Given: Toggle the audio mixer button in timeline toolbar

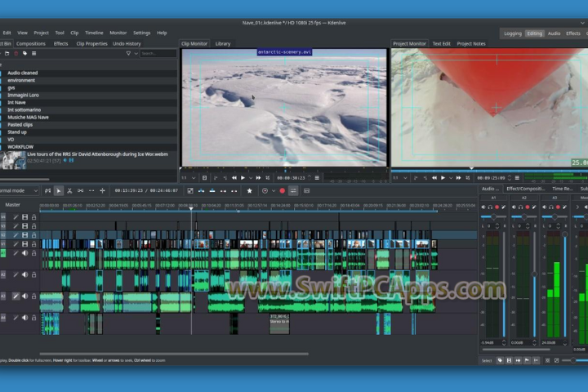Looking at the screenshot, I should [x=293, y=191].
